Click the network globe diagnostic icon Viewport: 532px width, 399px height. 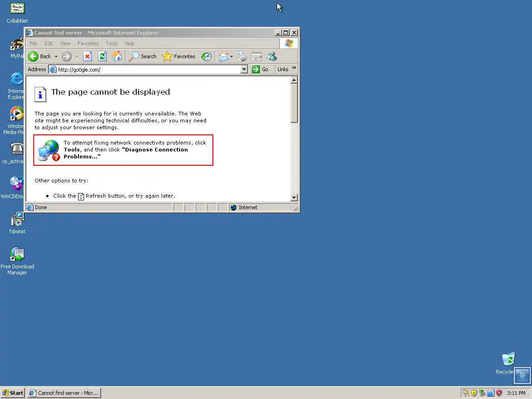coord(49,151)
